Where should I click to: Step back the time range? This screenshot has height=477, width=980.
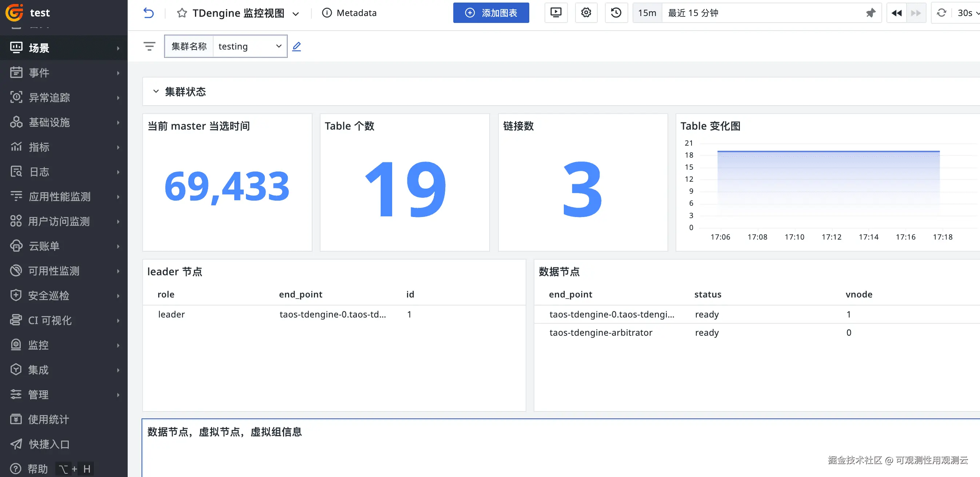[x=896, y=13]
